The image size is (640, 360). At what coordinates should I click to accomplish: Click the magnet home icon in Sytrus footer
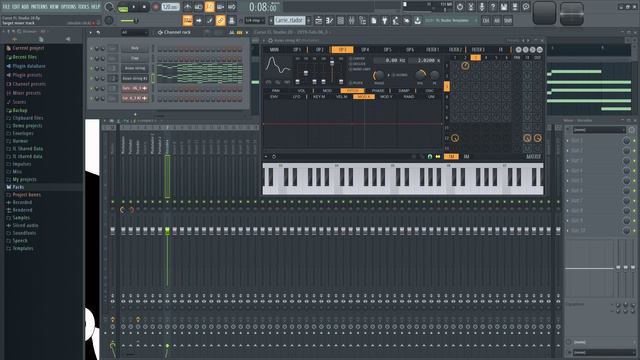pos(429,157)
